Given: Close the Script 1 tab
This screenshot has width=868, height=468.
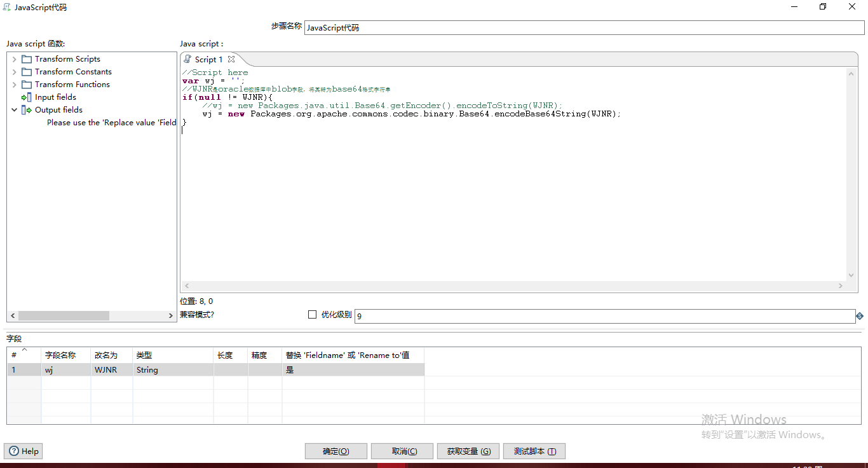Looking at the screenshot, I should tap(231, 59).
